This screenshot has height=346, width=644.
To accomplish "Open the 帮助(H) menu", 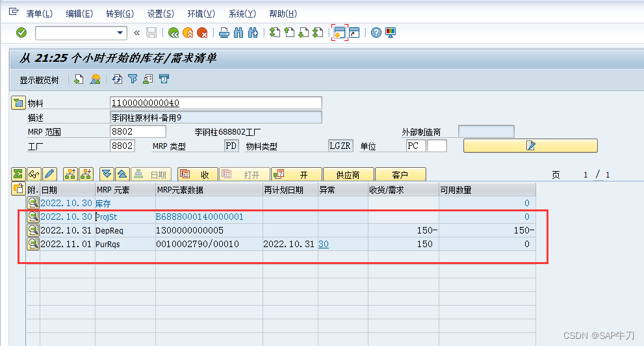I will 283,14.
